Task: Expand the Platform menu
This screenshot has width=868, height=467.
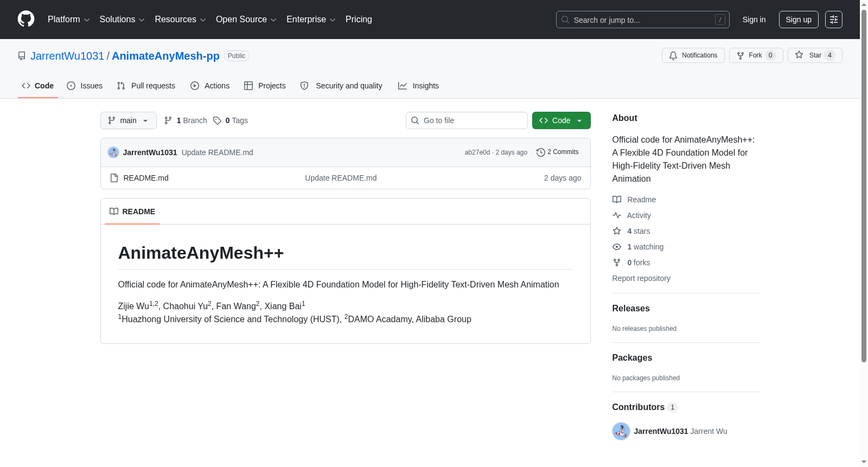Action: [x=69, y=20]
